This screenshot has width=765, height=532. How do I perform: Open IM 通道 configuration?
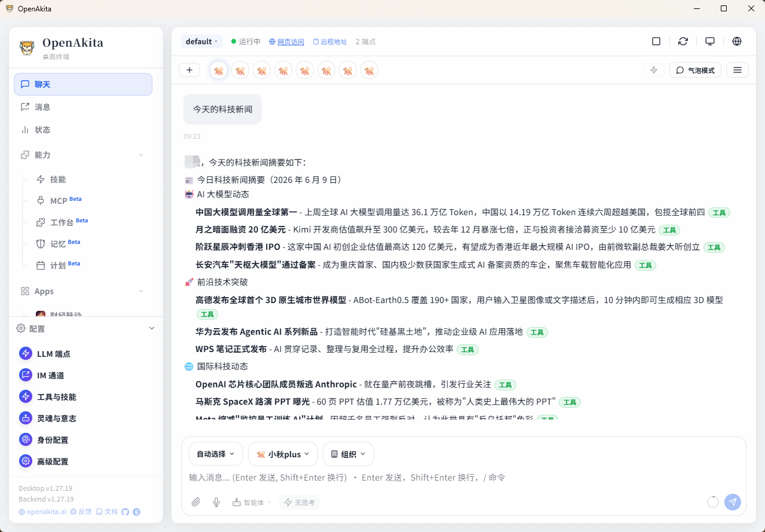pos(86,375)
